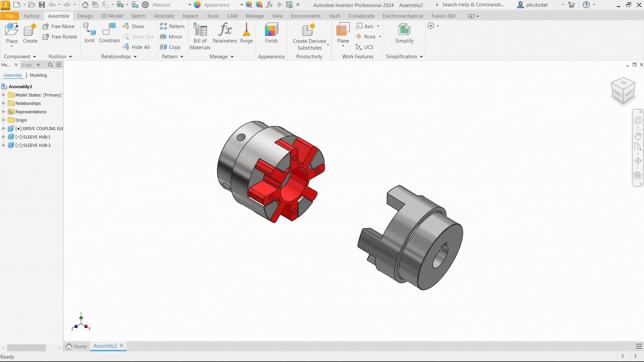Activate the Joint tool
Viewport: 644px width, 362px height.
coord(89,33)
